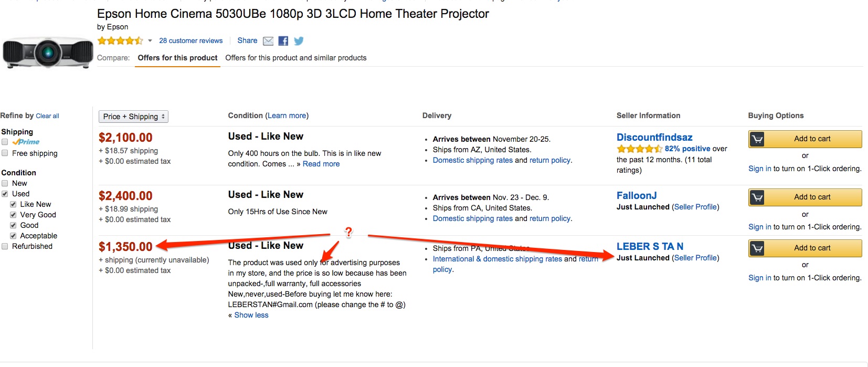Uncheck the Acceptable condition filter
868x367 pixels.
[x=13, y=236]
